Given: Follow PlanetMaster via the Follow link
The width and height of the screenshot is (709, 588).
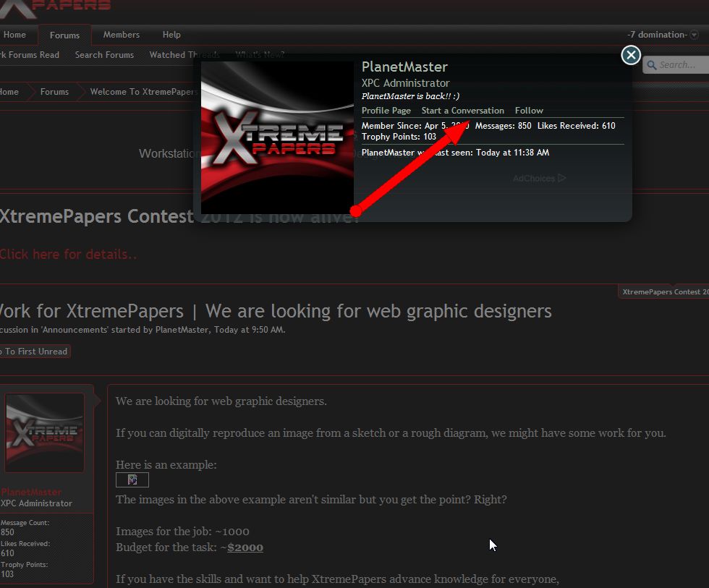Looking at the screenshot, I should pos(529,111).
